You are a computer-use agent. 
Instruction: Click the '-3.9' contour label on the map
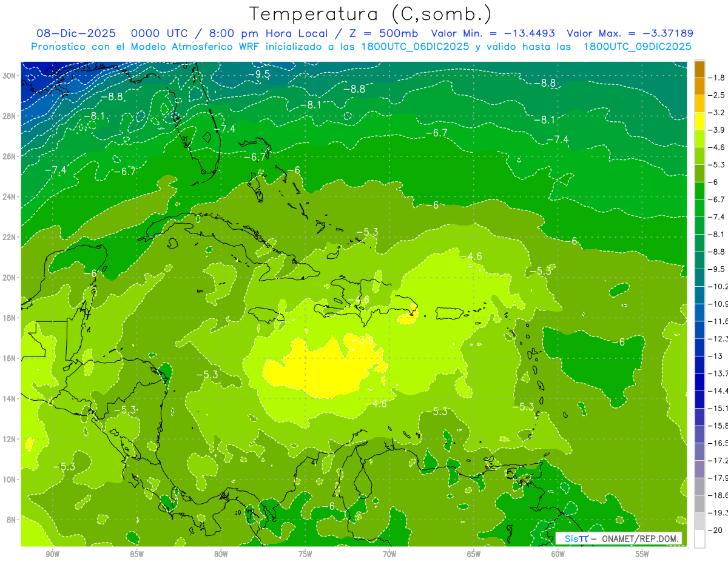click(363, 341)
